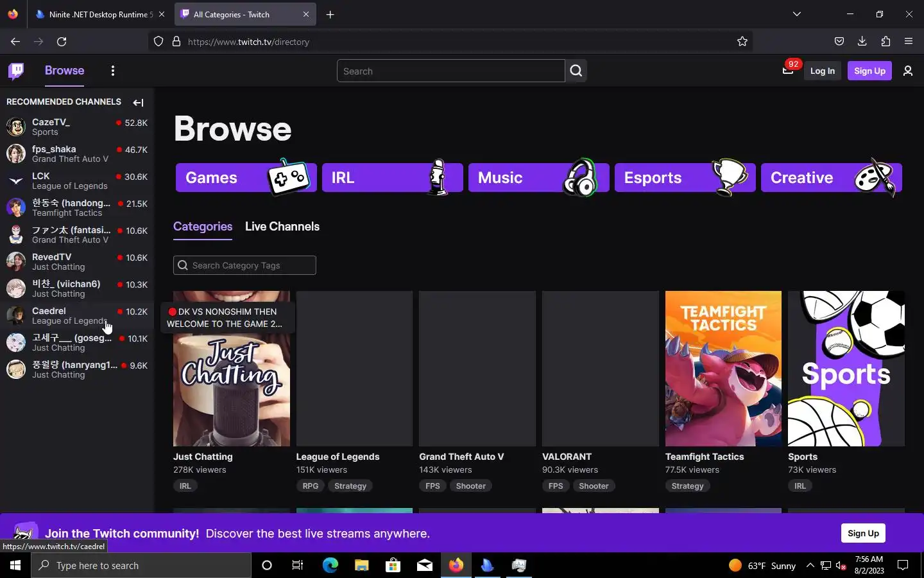
Task: Open the Teamfight Tactics category thumbnail
Action: pyautogui.click(x=723, y=369)
